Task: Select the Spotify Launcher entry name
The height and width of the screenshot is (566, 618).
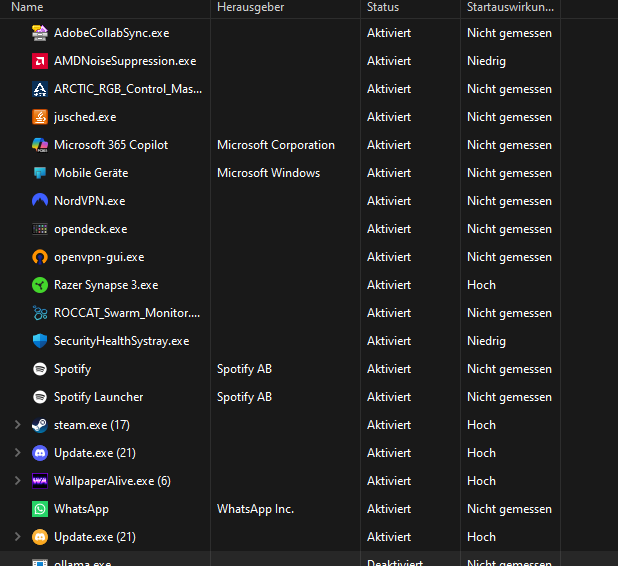Action: pos(99,397)
